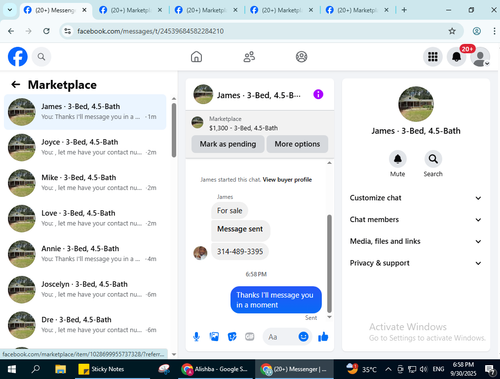Open the Groups icon in top navigation
The height and width of the screenshot is (379, 500).
[301, 57]
